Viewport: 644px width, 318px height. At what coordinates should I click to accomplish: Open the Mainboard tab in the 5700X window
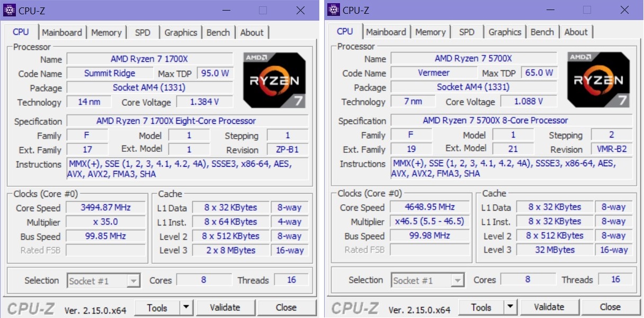[386, 32]
